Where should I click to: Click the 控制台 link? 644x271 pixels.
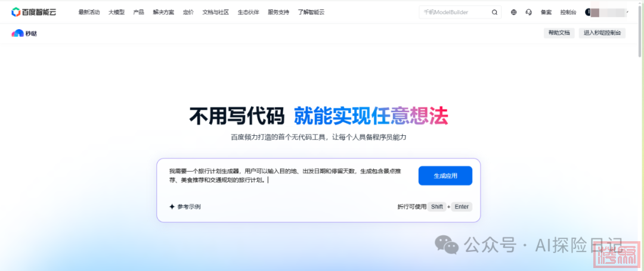click(568, 13)
